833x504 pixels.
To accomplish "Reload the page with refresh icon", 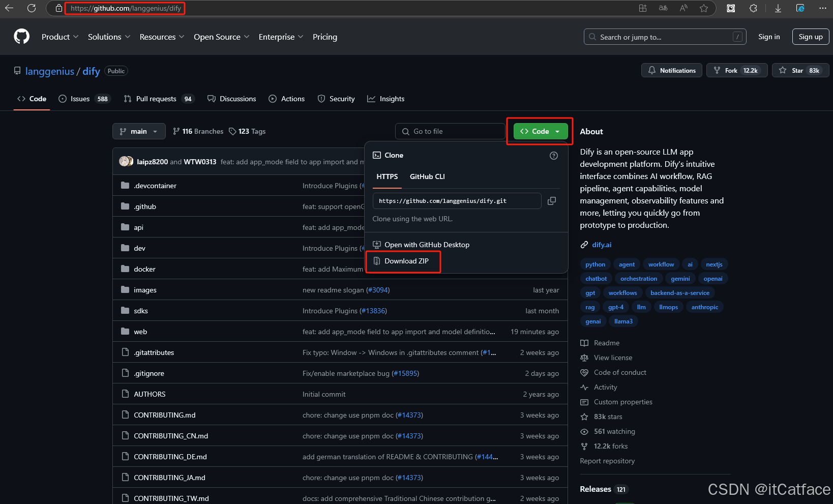I will point(32,8).
